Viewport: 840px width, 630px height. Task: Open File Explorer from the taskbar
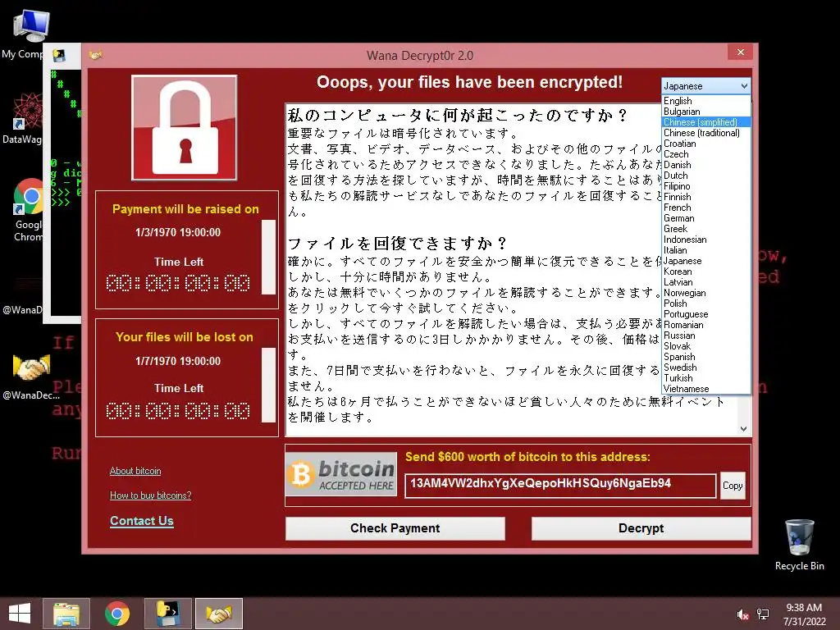tap(66, 614)
